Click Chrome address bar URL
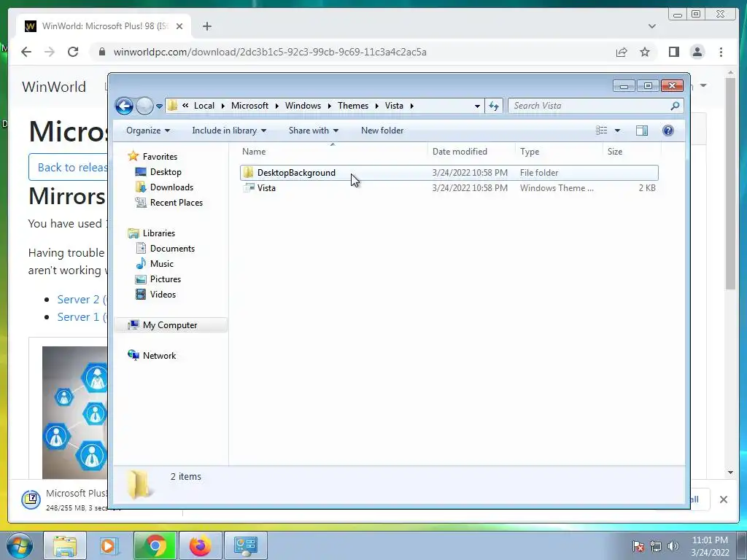This screenshot has height=560, width=747. (x=270, y=52)
